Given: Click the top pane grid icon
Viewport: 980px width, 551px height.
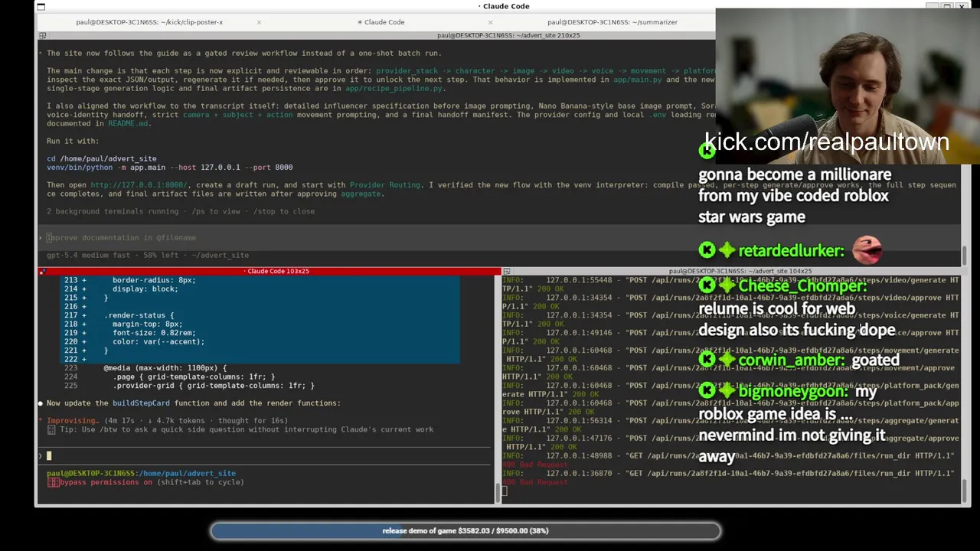Looking at the screenshot, I should pyautogui.click(x=43, y=35).
